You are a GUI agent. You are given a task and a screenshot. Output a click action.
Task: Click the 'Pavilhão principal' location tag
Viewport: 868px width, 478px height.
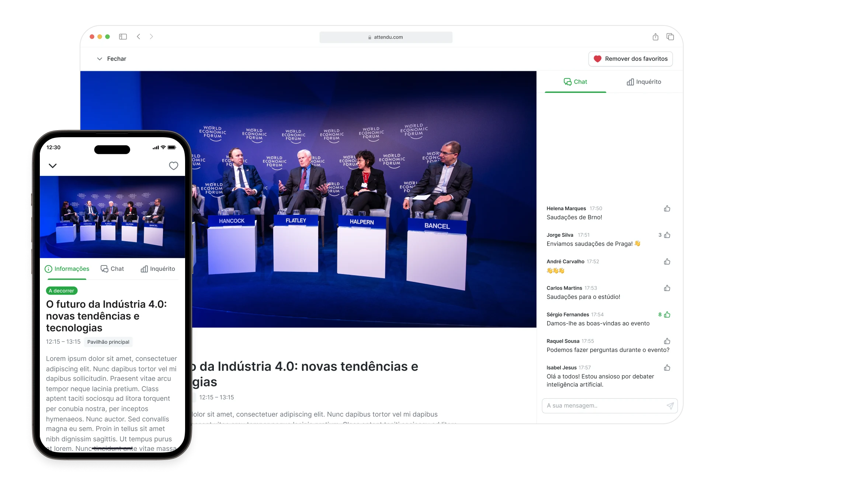tap(108, 342)
